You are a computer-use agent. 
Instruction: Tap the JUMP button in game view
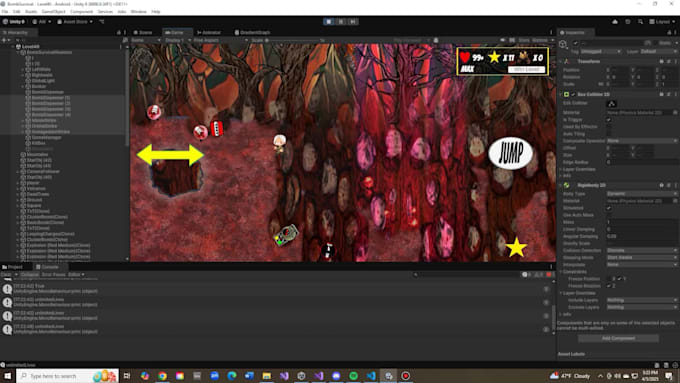click(510, 153)
